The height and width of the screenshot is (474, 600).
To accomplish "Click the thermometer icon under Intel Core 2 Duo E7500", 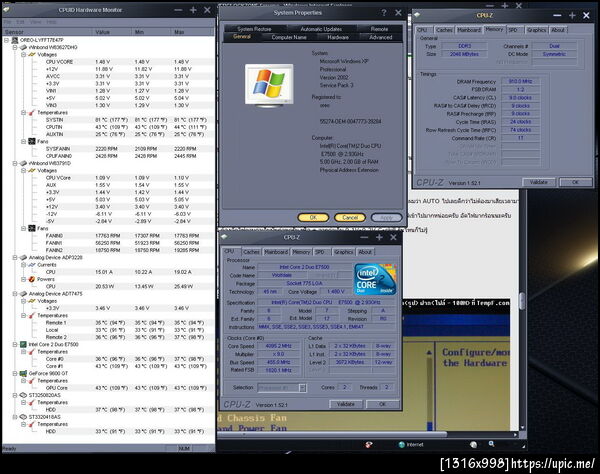I will click(x=32, y=352).
